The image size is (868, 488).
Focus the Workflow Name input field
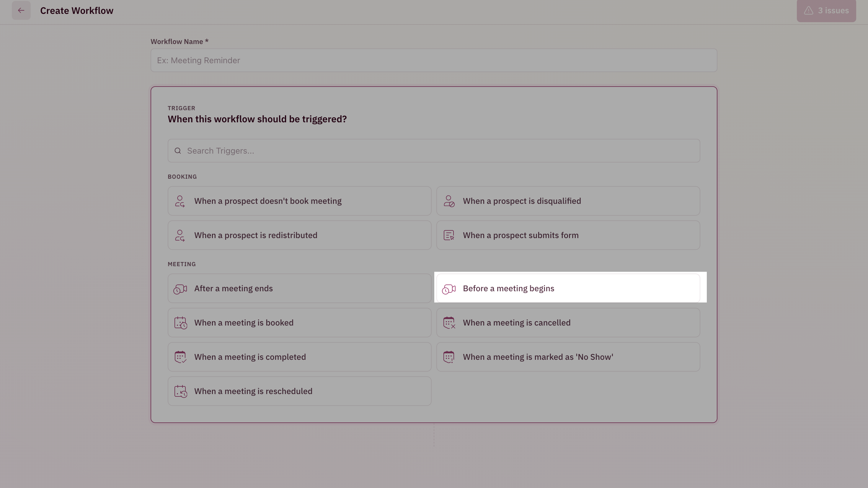pos(434,60)
